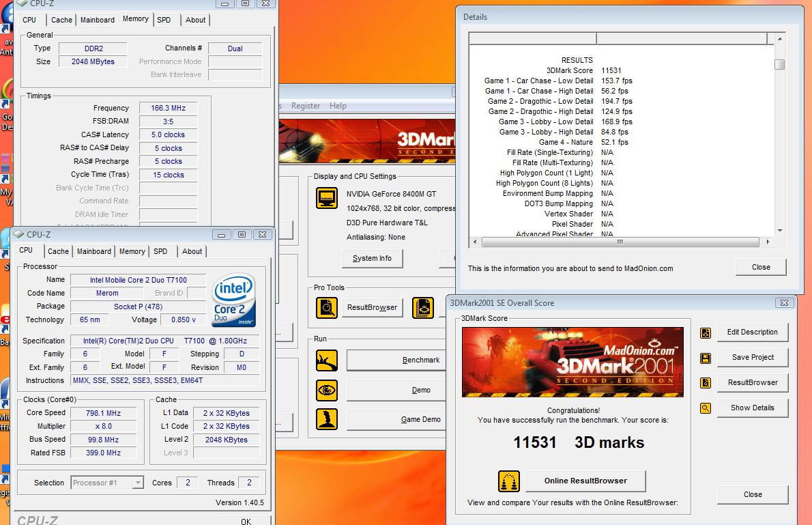This screenshot has width=812, height=525.
Task: Click the ResultBrowser magnifier icon in Pro Tools
Action: [x=327, y=308]
